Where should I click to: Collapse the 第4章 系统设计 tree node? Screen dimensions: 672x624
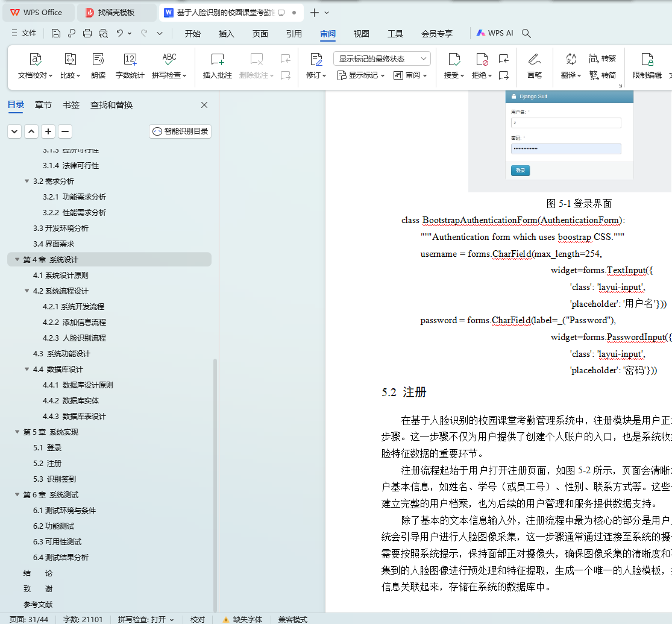17,259
